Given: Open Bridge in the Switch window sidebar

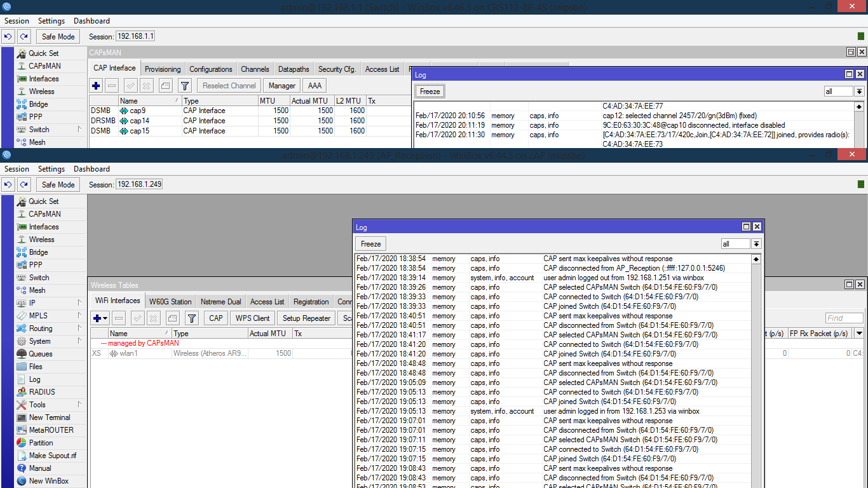Looking at the screenshot, I should tap(38, 104).
